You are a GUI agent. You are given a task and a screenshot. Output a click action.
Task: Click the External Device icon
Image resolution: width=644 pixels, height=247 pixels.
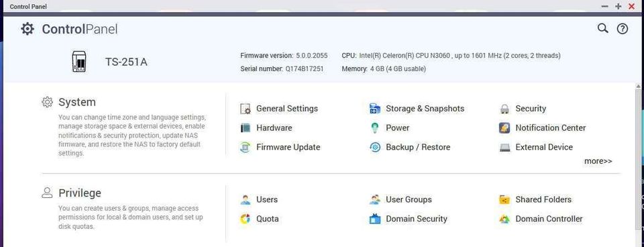504,147
